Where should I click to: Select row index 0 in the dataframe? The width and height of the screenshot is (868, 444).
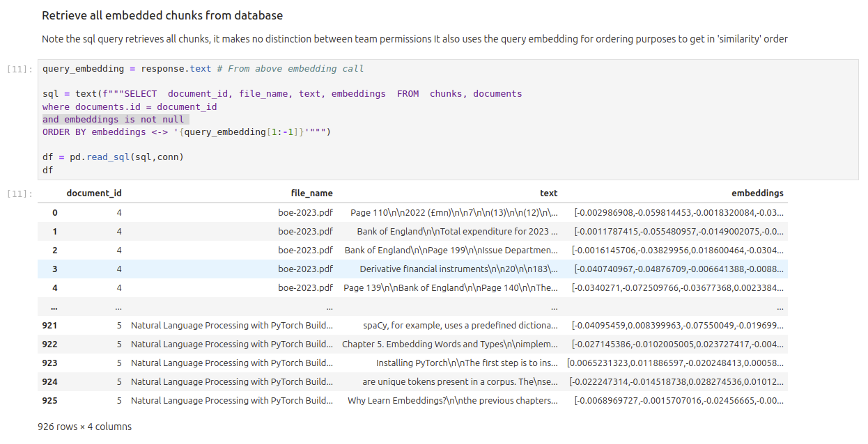pos(54,213)
